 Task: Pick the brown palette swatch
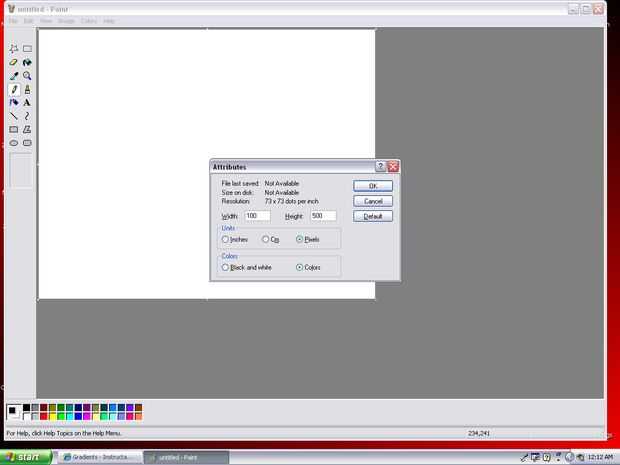click(x=138, y=408)
